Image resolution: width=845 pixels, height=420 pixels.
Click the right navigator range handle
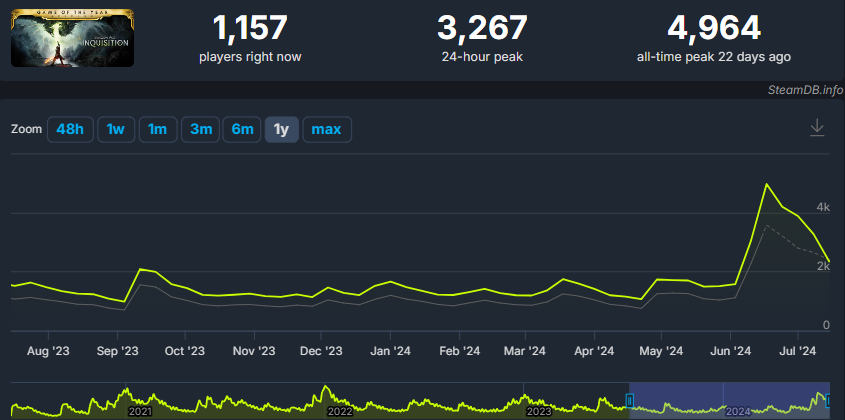[x=828, y=401]
